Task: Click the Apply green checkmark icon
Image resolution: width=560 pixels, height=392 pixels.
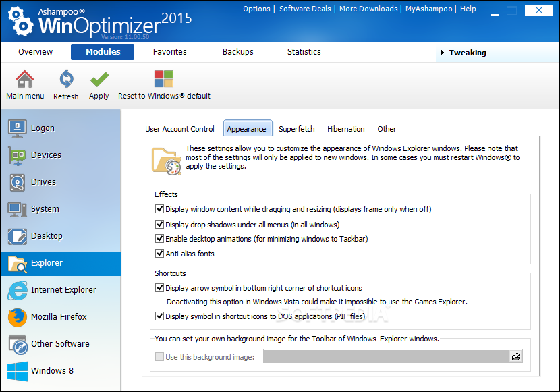Action: point(99,79)
